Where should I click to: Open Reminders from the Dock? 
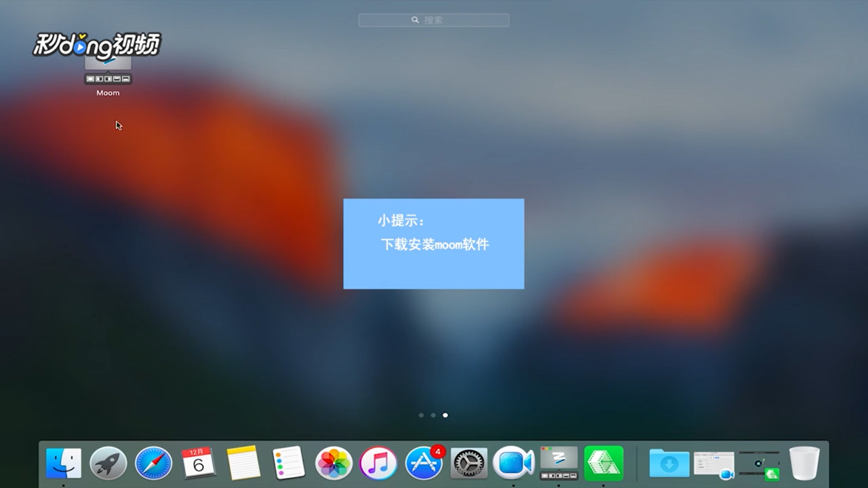289,464
